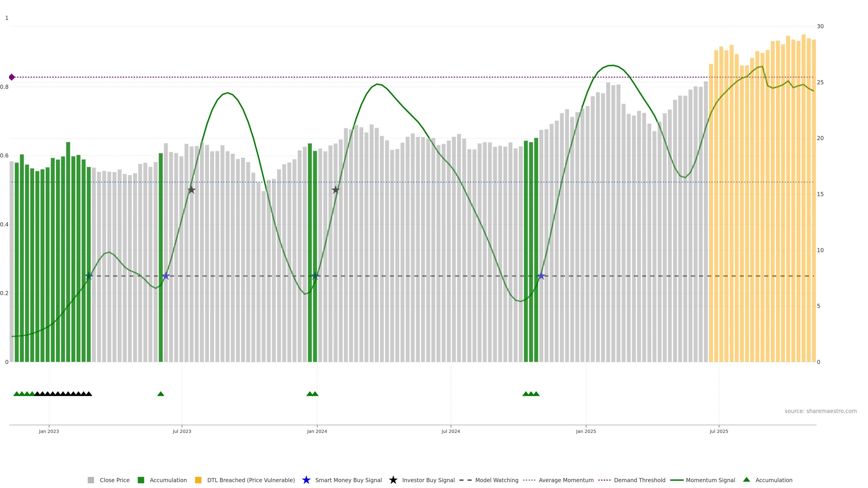This screenshot has height=488, width=868.
Task: Click the Jul 2024 x-axis label
Action: 451,432
